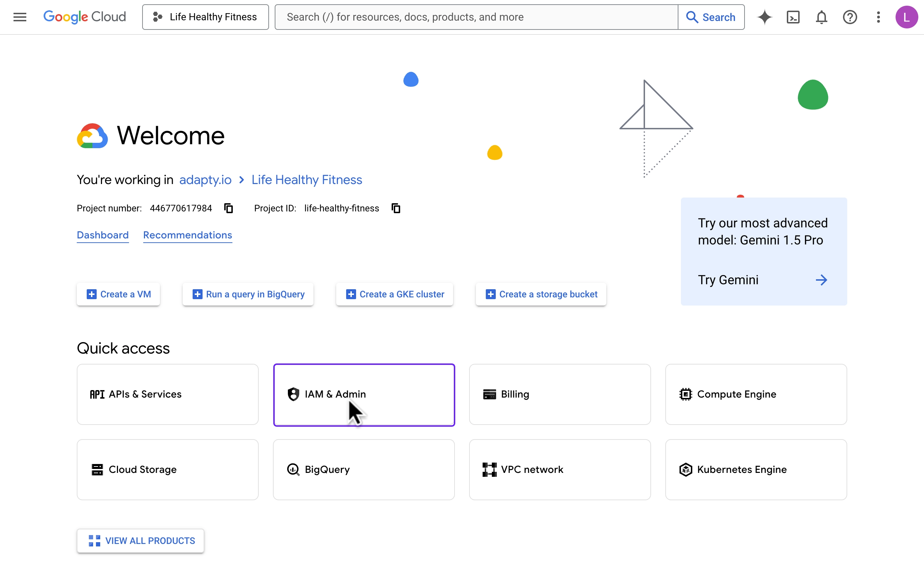Switch to the Recommendations tab

pyautogui.click(x=187, y=235)
